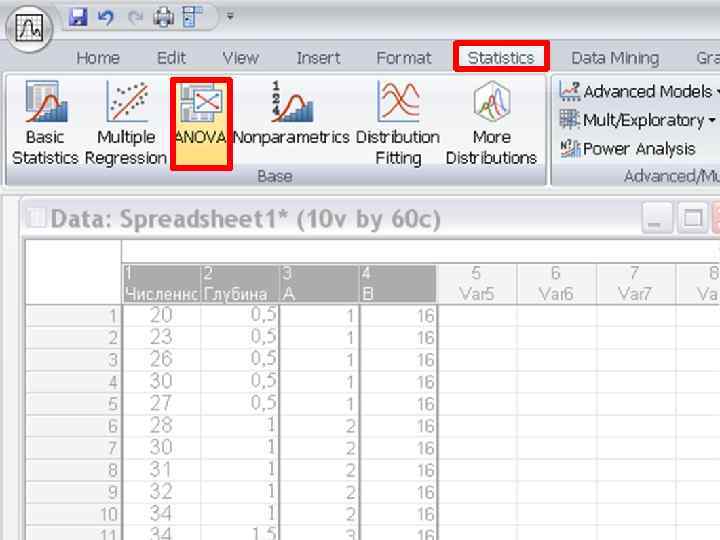This screenshot has width=720, height=540.
Task: Click empty Var5 cell in row 1
Action: (477, 315)
